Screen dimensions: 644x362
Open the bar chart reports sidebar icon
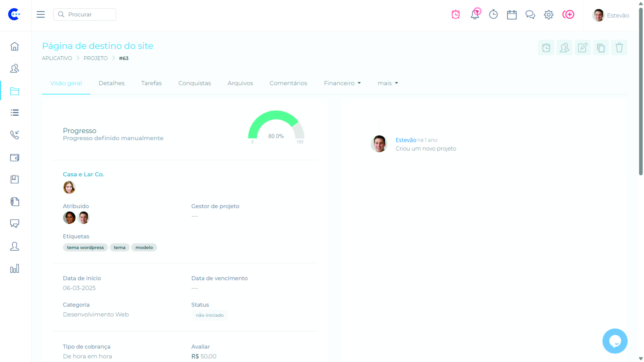[x=14, y=269]
